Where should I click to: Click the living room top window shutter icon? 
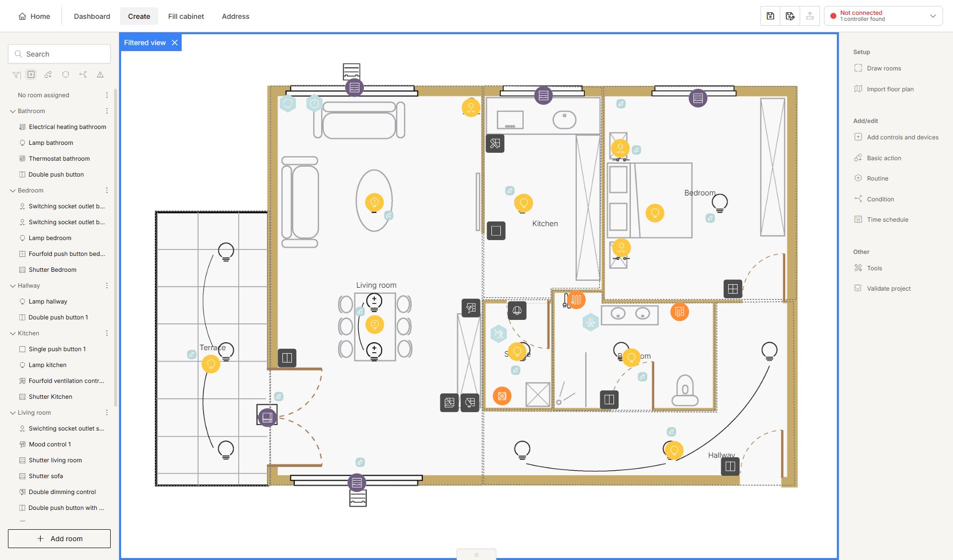click(354, 87)
